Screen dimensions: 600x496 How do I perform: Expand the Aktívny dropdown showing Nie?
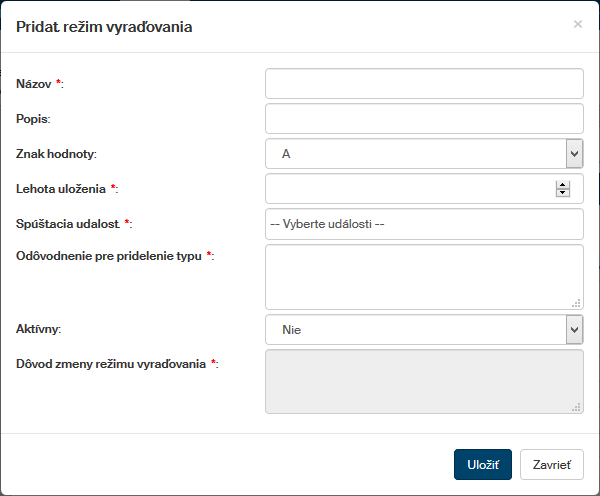(x=423, y=329)
